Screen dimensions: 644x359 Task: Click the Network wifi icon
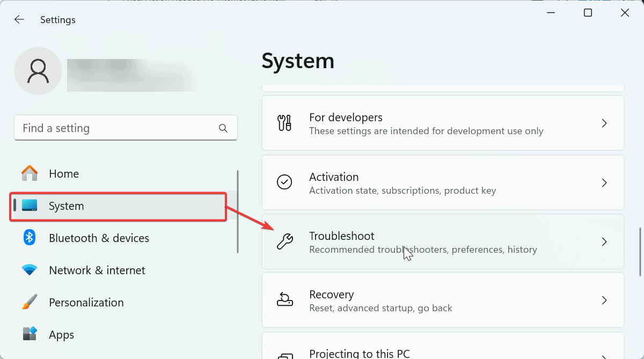[x=30, y=270]
